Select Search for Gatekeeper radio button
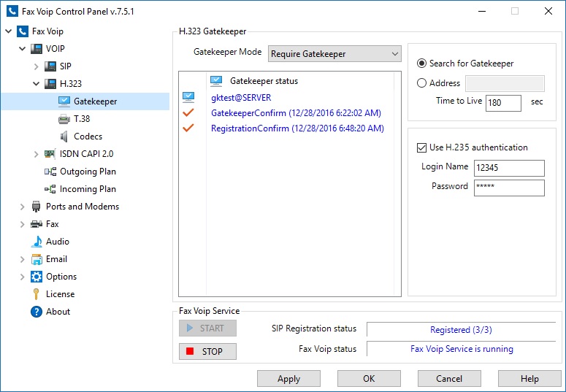 pyautogui.click(x=421, y=64)
